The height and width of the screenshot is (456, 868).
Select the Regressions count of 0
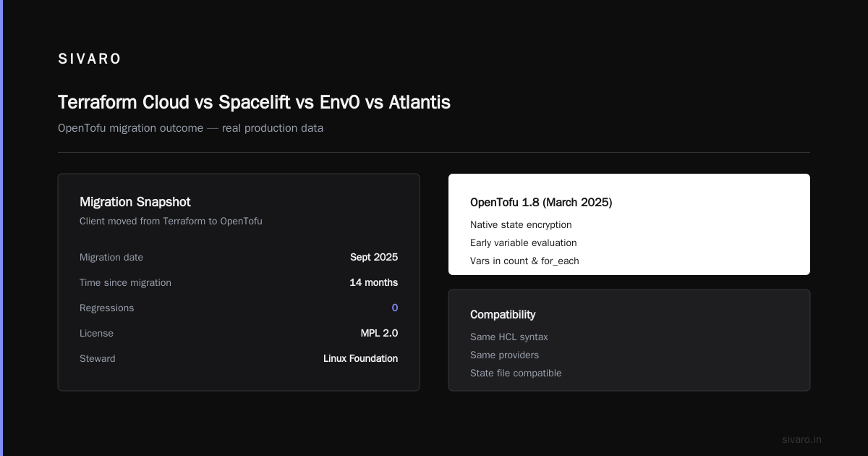395,308
